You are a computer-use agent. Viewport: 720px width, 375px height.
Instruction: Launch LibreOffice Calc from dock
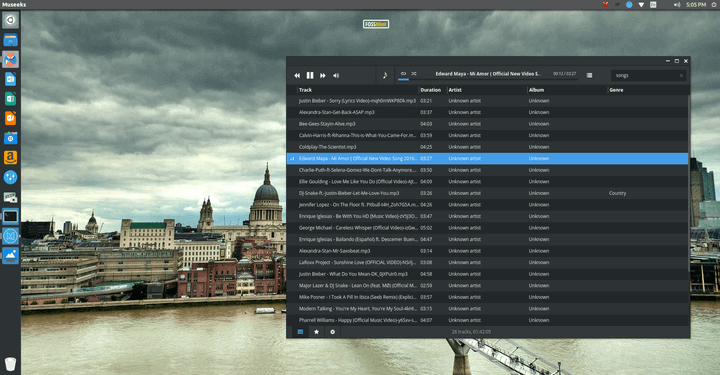10,99
